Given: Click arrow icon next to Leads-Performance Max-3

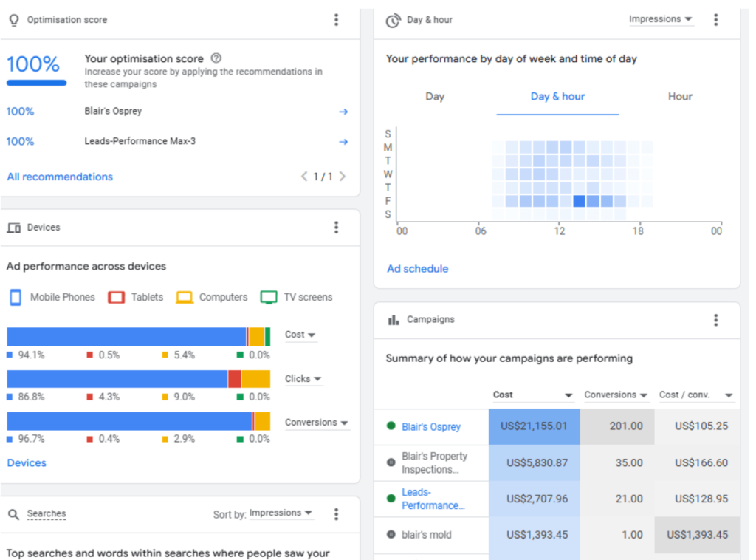Looking at the screenshot, I should point(343,142).
